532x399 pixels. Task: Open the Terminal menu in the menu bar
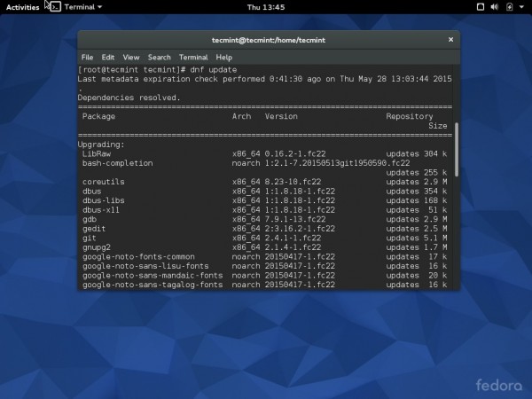(x=192, y=57)
